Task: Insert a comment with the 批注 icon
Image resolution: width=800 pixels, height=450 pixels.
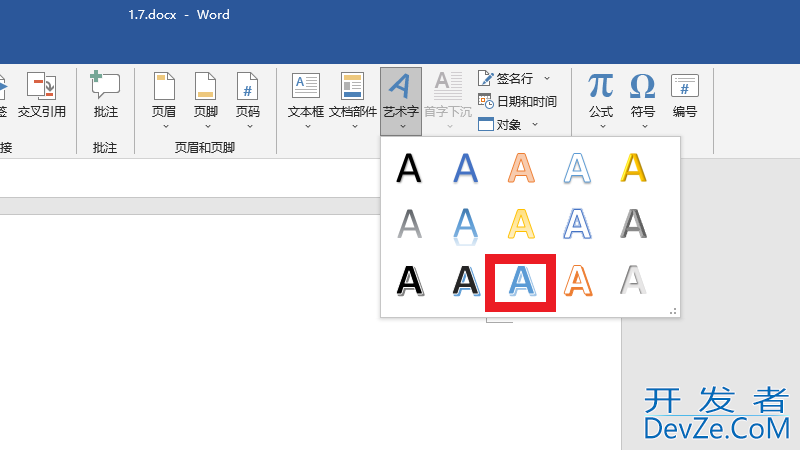Action: [105, 85]
